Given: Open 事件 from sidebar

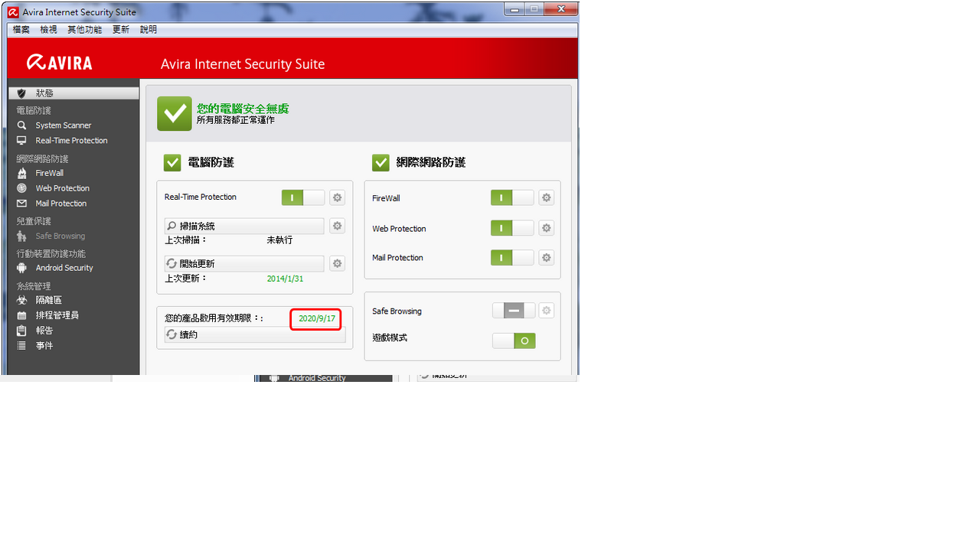Looking at the screenshot, I should (x=44, y=346).
